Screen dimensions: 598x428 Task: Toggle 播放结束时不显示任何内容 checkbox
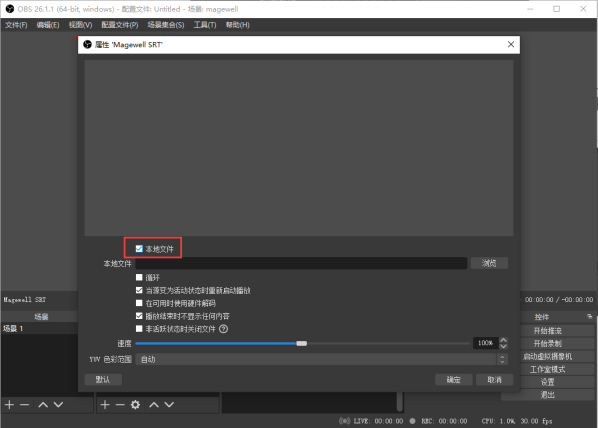coord(139,316)
